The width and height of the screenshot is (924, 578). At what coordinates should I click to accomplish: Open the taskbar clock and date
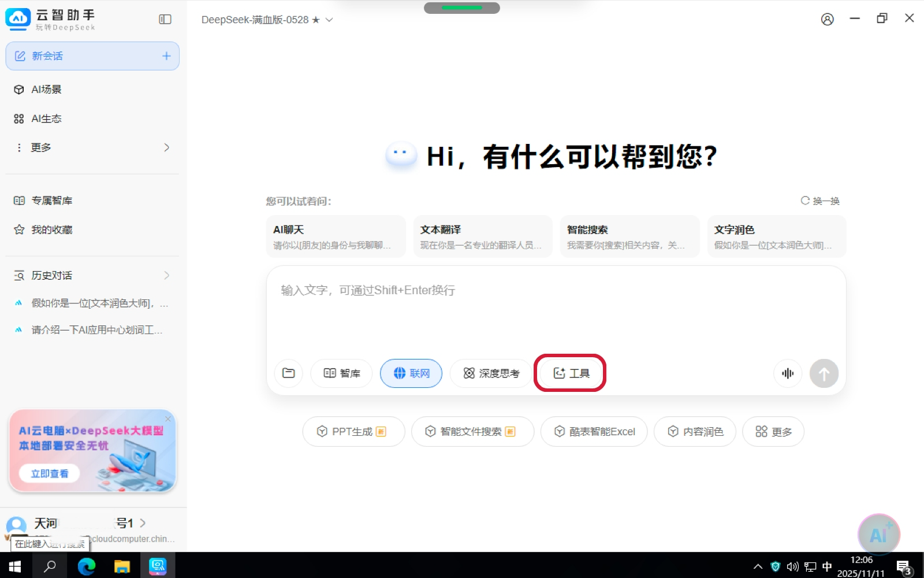tap(861, 566)
